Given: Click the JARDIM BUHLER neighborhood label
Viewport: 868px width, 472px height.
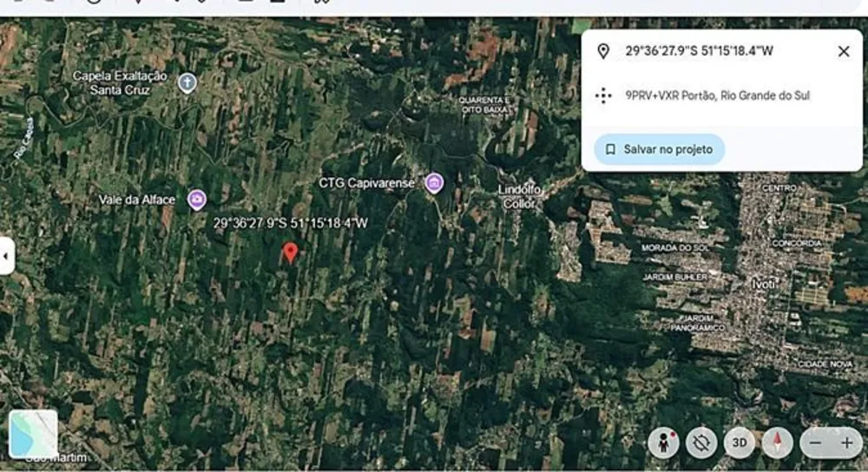Looking at the screenshot, I should pyautogui.click(x=674, y=277).
